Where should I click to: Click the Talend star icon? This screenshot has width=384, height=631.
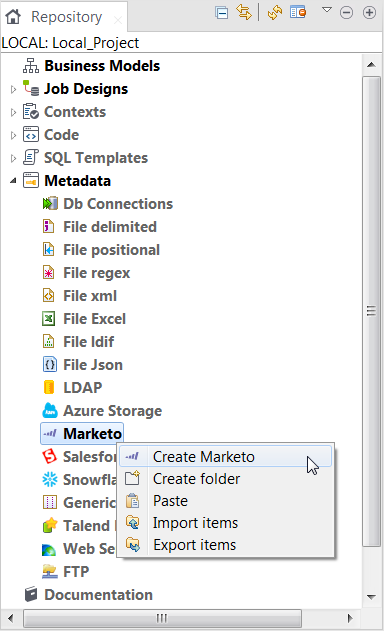tap(50, 525)
